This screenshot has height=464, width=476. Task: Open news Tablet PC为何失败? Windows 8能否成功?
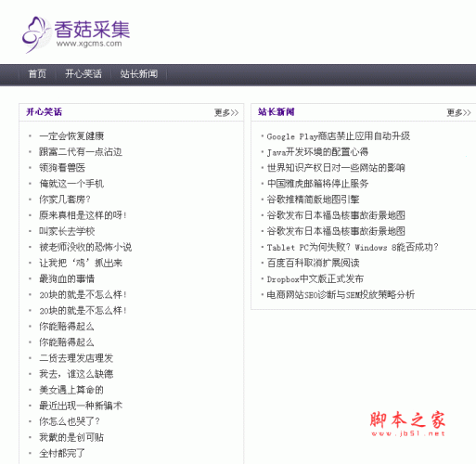click(x=353, y=247)
